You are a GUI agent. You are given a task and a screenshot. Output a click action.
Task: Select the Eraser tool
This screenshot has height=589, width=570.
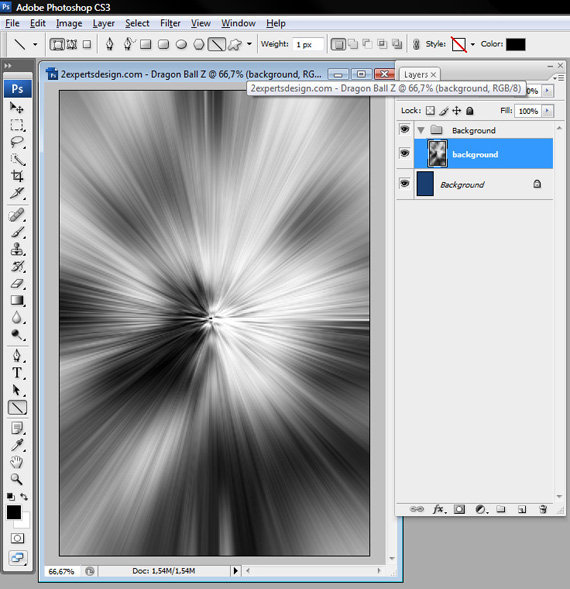pos(17,284)
